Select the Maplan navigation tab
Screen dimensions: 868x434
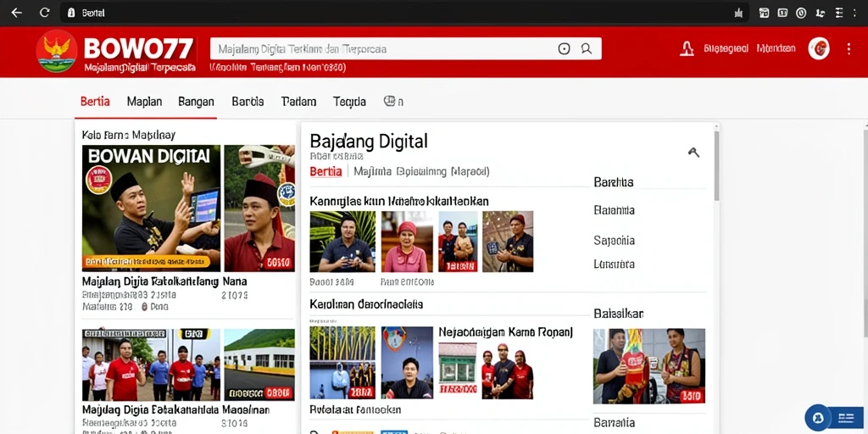click(144, 102)
